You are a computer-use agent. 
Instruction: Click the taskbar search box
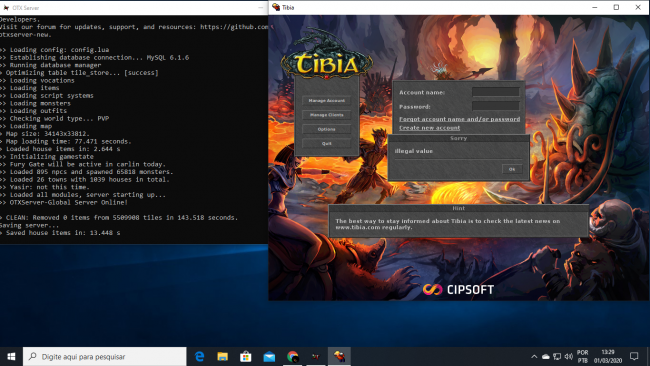(x=104, y=356)
